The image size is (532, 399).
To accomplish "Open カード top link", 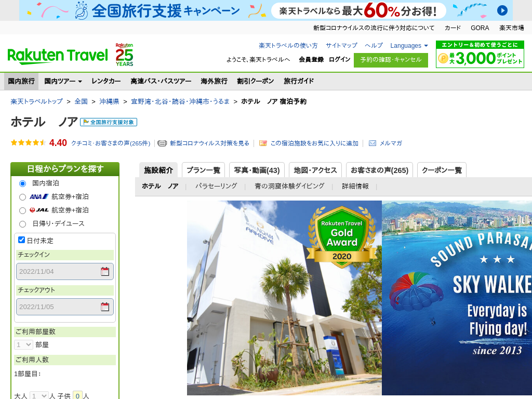I will (453, 28).
